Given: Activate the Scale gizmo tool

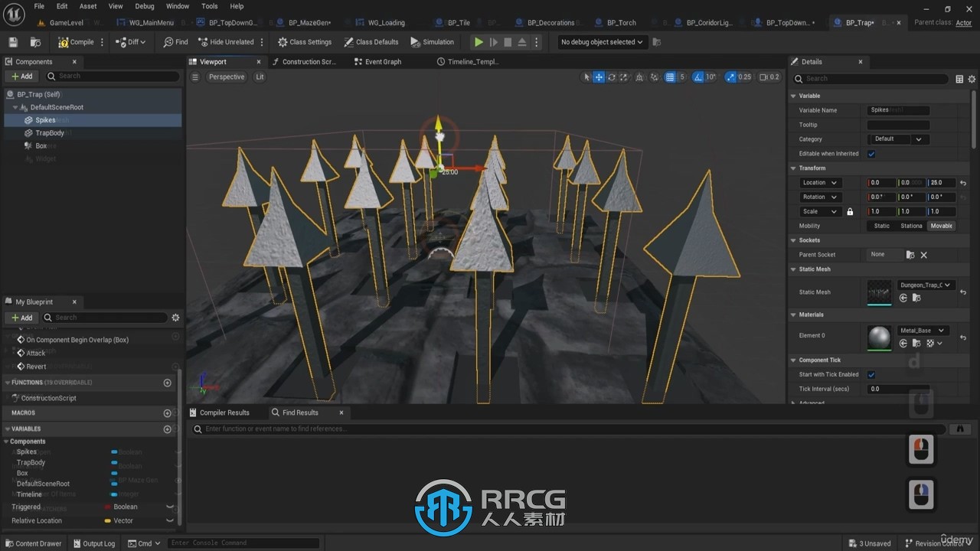Looking at the screenshot, I should (x=624, y=77).
